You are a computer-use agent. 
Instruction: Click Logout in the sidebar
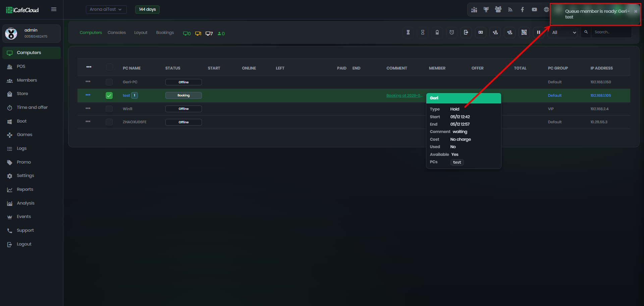point(32,244)
